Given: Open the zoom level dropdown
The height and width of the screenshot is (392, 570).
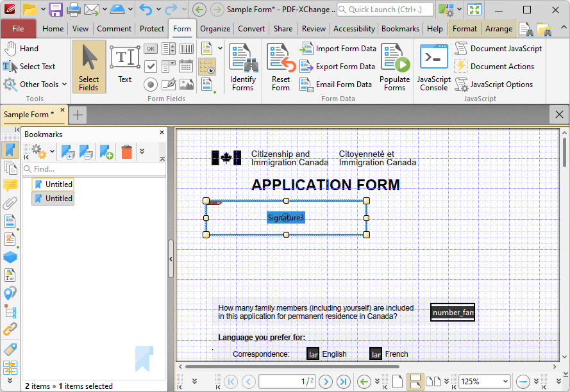Looking at the screenshot, I should [x=504, y=381].
